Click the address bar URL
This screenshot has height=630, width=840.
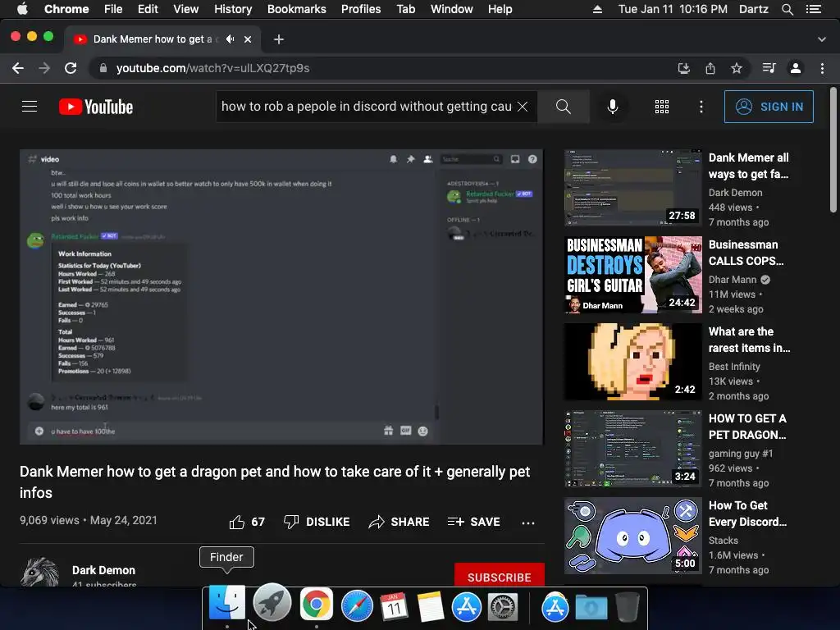(212, 68)
